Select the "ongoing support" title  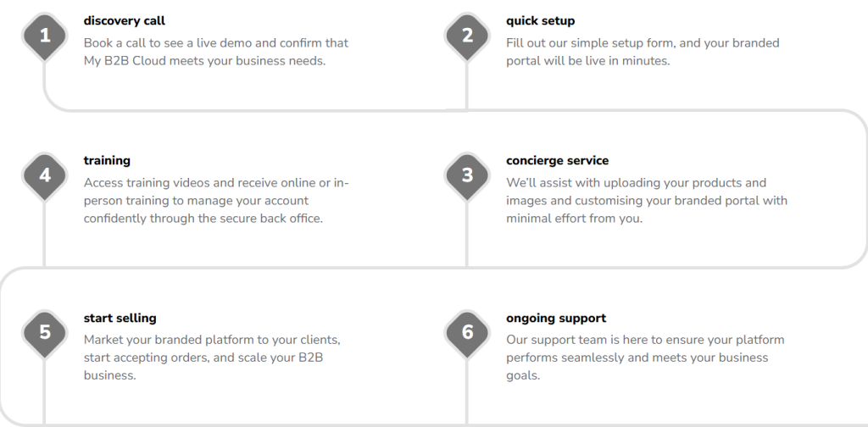[556, 318]
